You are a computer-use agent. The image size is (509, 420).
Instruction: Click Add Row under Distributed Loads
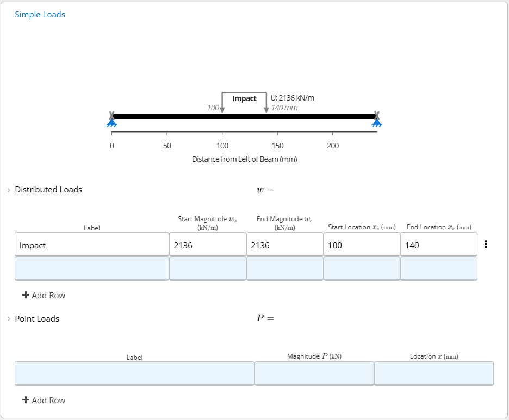point(44,295)
